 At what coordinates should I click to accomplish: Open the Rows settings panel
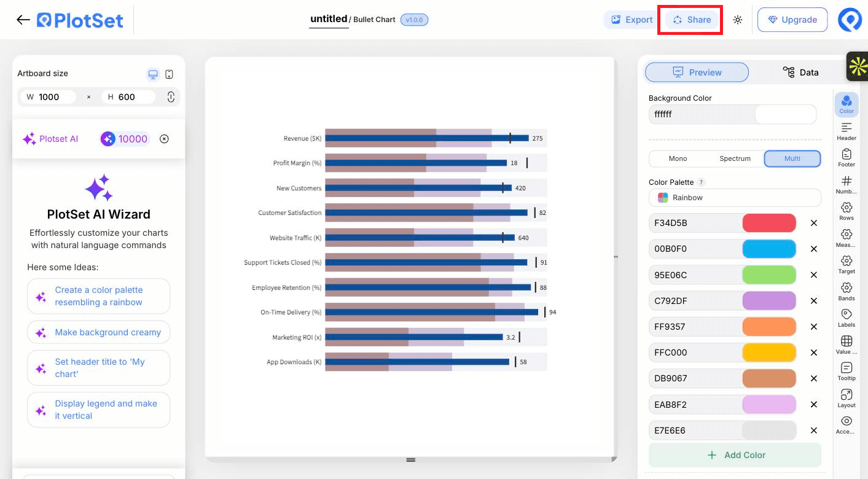coord(846,211)
